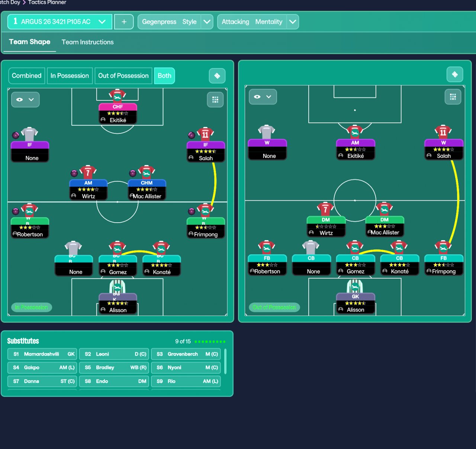The width and height of the screenshot is (476, 449).
Task: Expand the eye view options on in-possession pitch
Action: point(25,100)
